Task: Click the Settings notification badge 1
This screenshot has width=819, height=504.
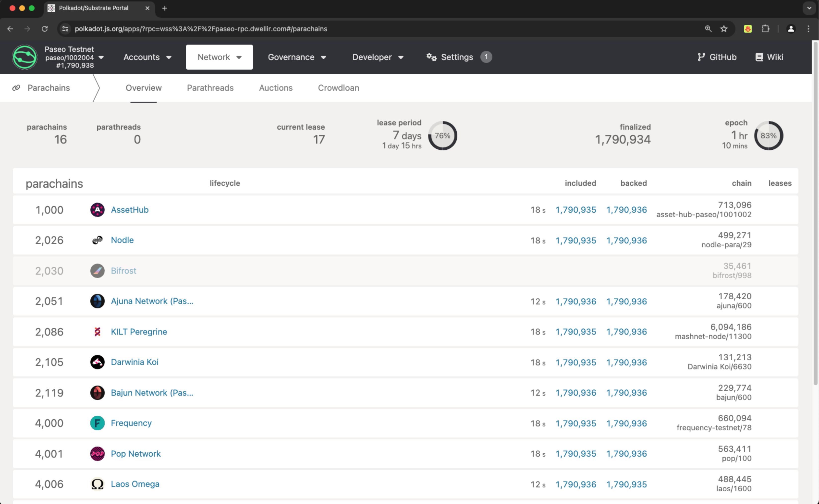Action: [486, 57]
